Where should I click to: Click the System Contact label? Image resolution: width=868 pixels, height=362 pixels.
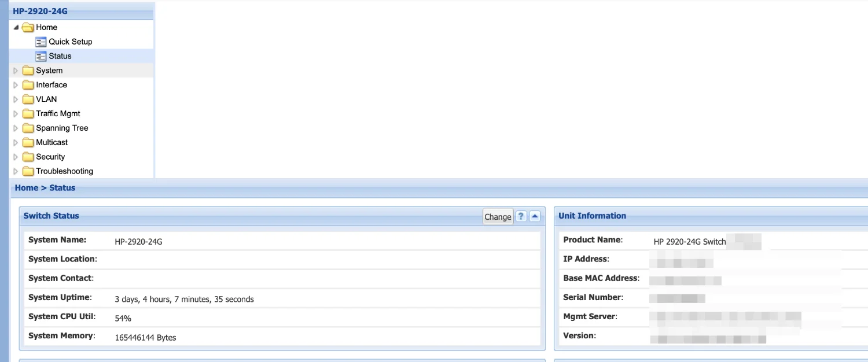(x=61, y=278)
